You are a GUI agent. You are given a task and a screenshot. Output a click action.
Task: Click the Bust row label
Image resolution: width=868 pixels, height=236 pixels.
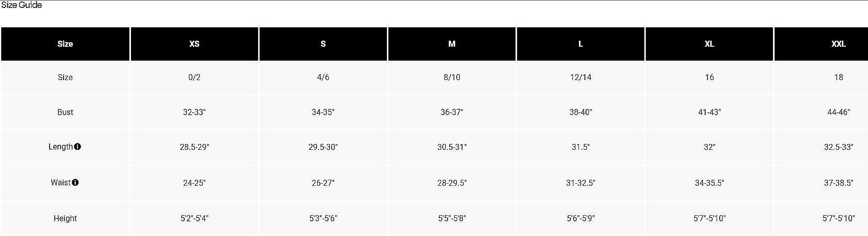65,112
